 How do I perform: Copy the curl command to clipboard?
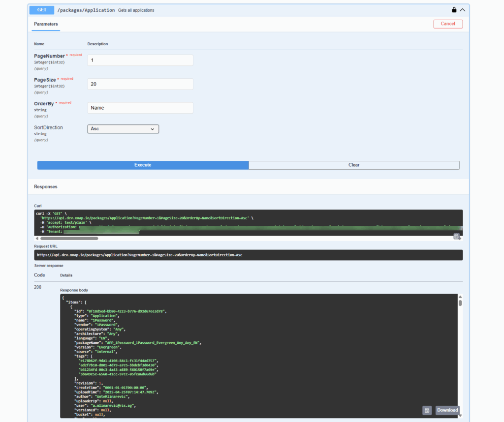pos(456,237)
